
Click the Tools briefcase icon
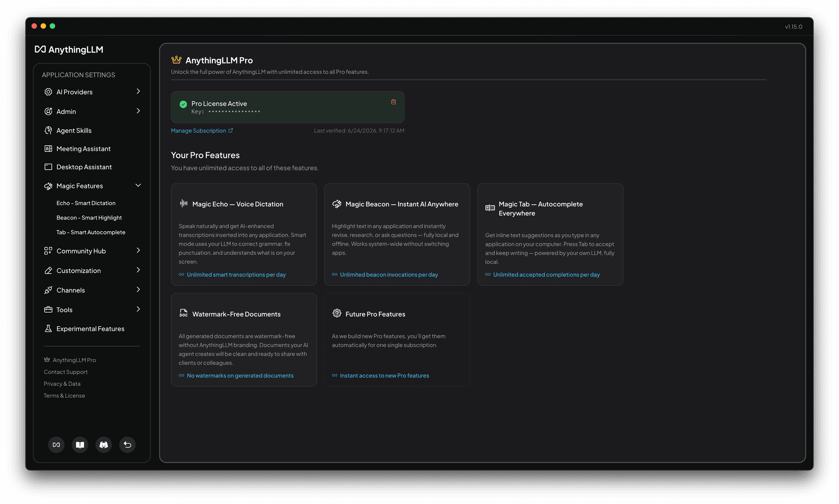click(48, 310)
